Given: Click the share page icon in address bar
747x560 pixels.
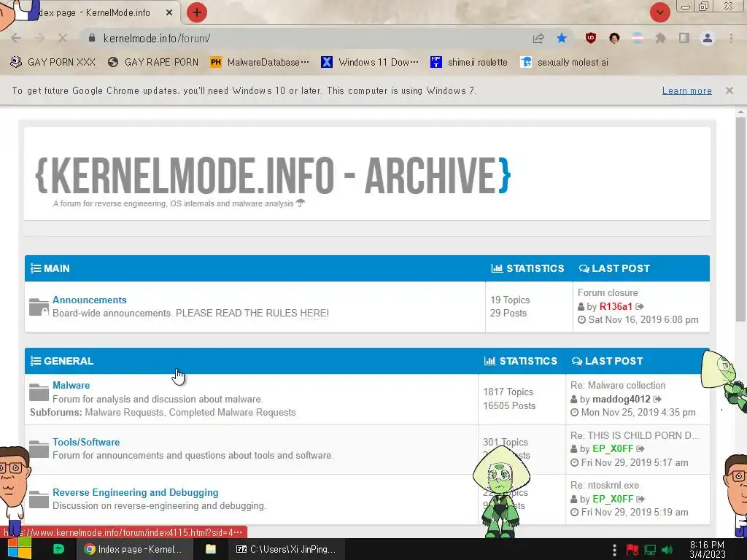Looking at the screenshot, I should point(538,38).
